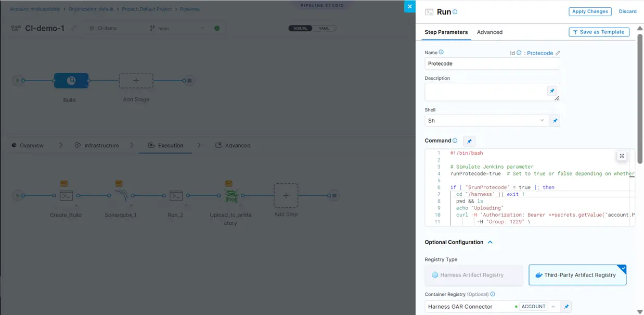
Task: Open the Advanced tab in Run panel
Action: pyautogui.click(x=490, y=32)
